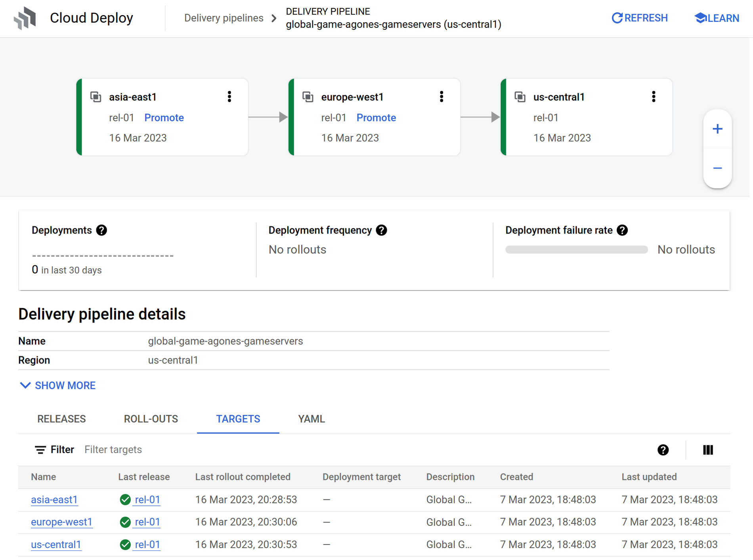Open the us-central1 card three-dot menu
The image size is (753, 560).
[x=654, y=97]
